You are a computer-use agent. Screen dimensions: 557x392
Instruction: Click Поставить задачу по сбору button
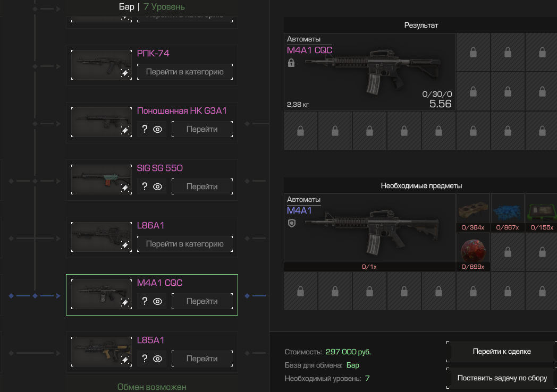coord(502,378)
